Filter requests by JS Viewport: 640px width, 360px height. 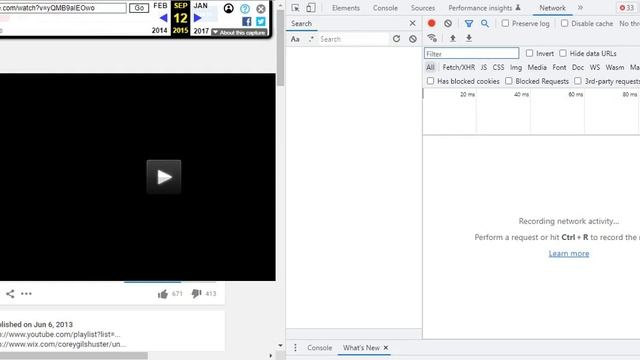click(x=484, y=67)
